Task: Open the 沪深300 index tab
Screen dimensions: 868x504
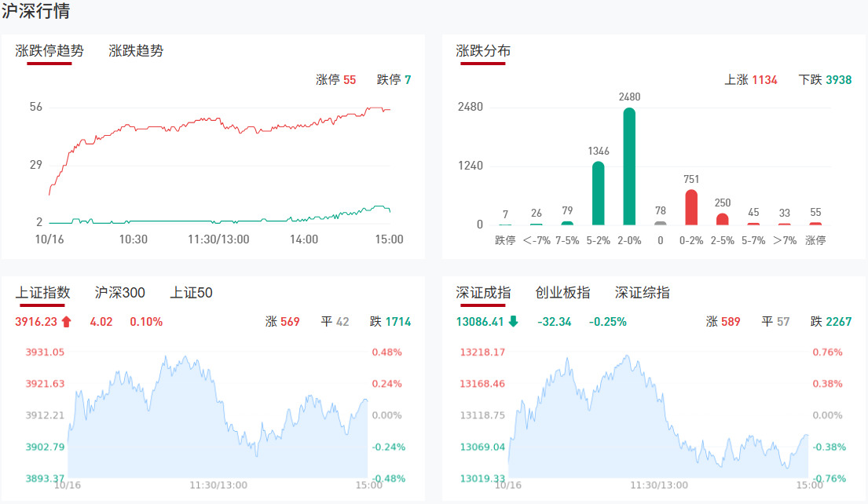Action: click(119, 293)
